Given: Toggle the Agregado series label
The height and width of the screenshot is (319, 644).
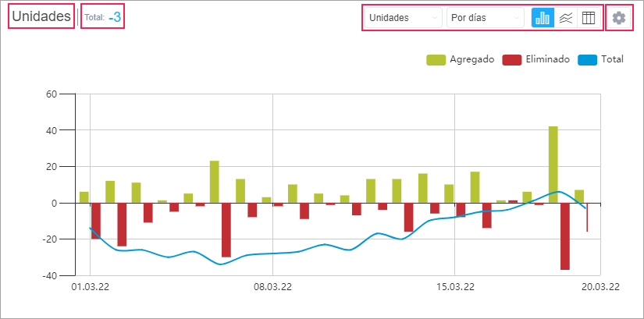Looking at the screenshot, I should [x=471, y=59].
